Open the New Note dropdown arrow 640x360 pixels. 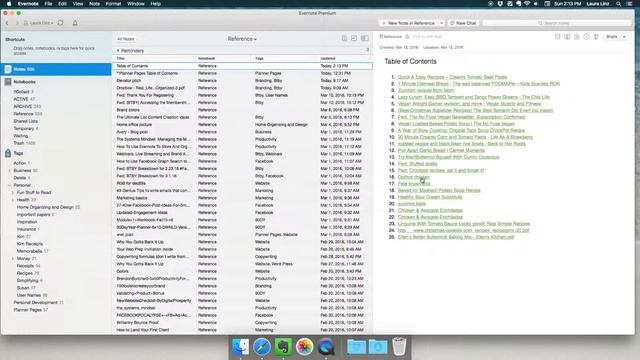[441, 23]
